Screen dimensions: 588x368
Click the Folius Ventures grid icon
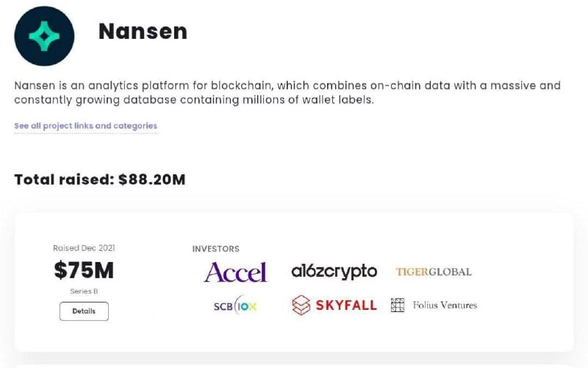point(398,305)
